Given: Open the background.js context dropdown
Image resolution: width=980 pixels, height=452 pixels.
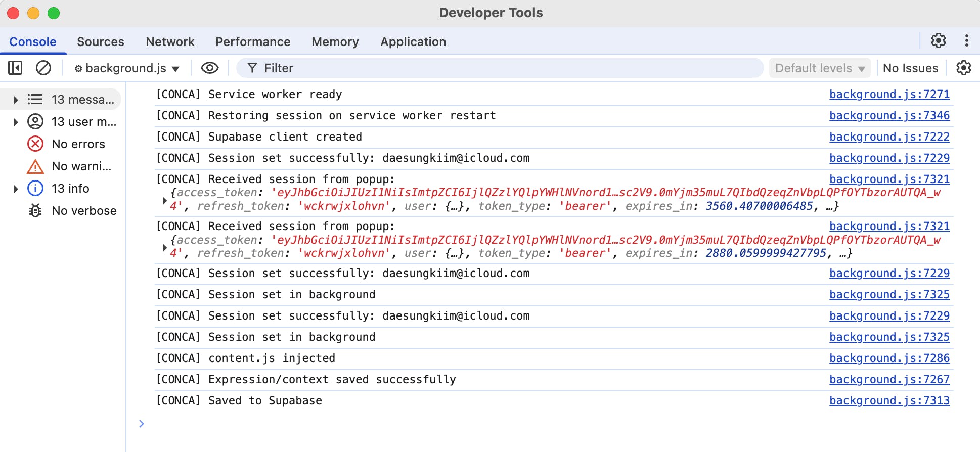Looking at the screenshot, I should (x=127, y=68).
